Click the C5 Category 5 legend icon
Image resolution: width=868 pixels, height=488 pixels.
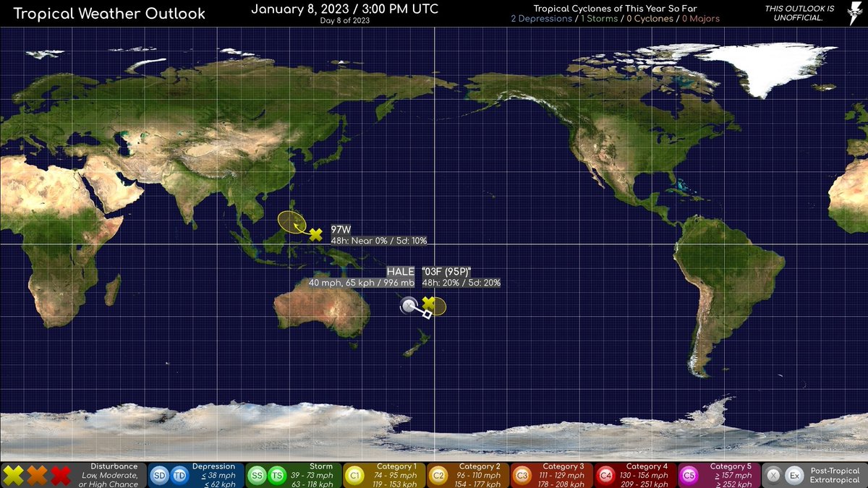(689, 476)
